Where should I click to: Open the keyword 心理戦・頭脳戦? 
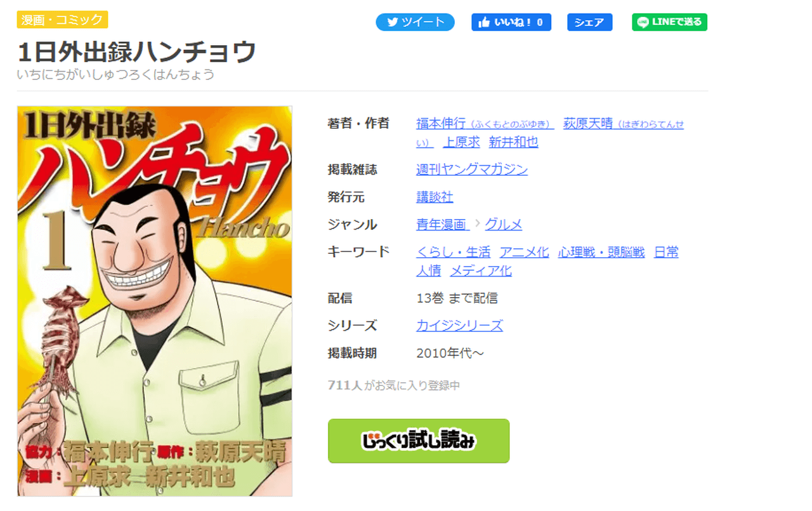pos(601,252)
